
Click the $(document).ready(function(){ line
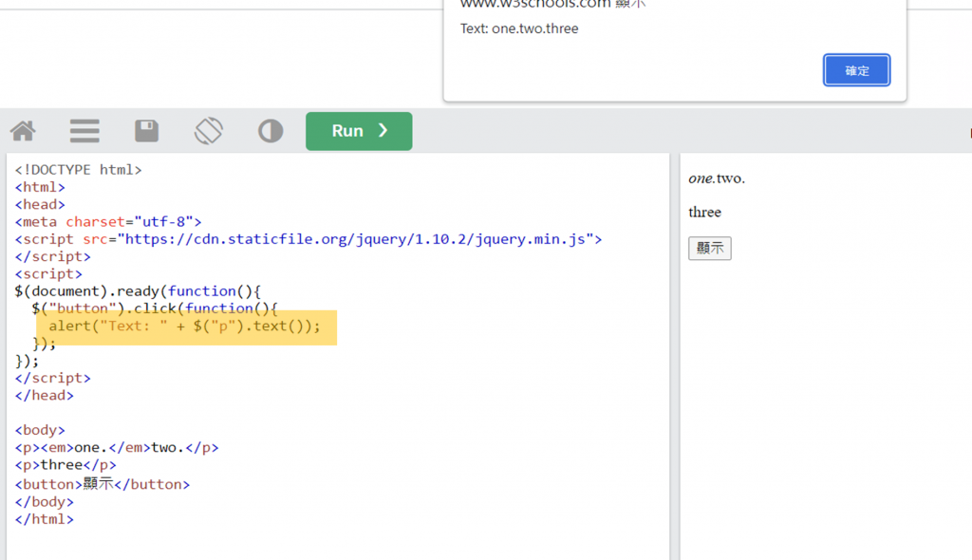coord(138,290)
